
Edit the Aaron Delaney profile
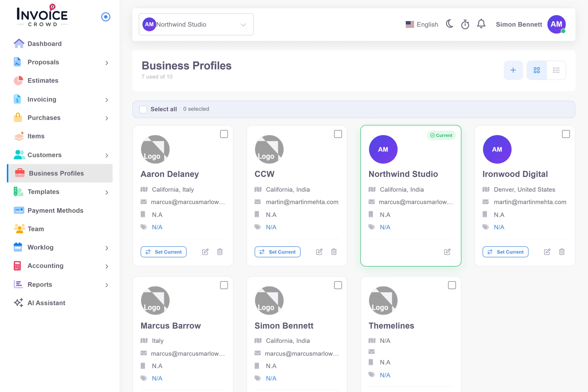click(205, 252)
